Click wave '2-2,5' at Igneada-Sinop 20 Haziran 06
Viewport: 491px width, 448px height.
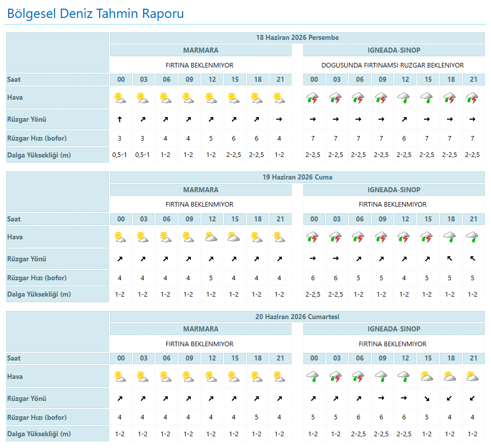(358, 434)
